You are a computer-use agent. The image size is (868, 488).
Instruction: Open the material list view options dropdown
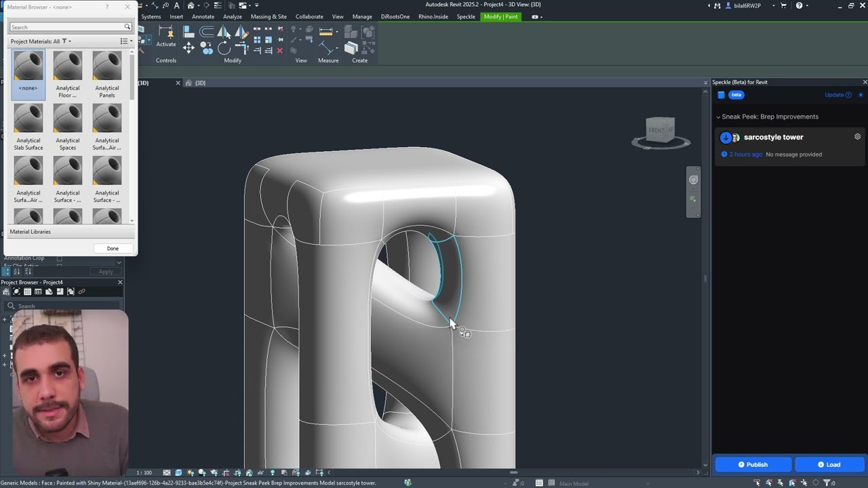coord(126,41)
